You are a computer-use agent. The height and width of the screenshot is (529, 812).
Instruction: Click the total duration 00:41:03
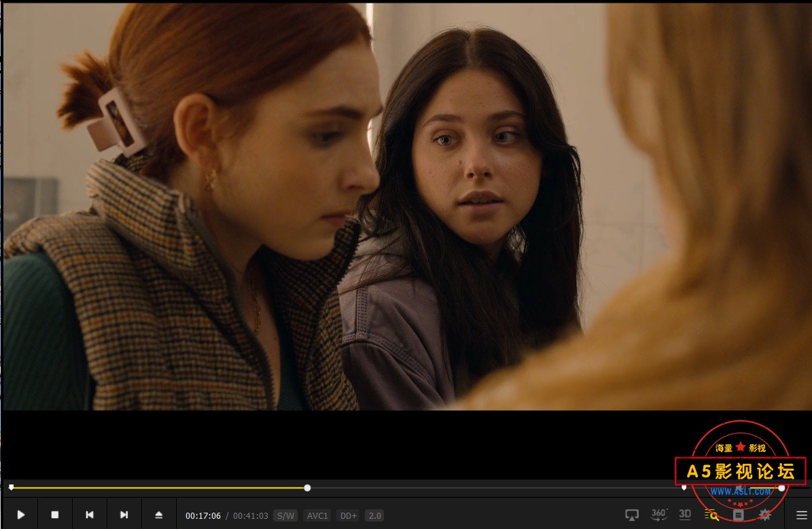pyautogui.click(x=251, y=515)
